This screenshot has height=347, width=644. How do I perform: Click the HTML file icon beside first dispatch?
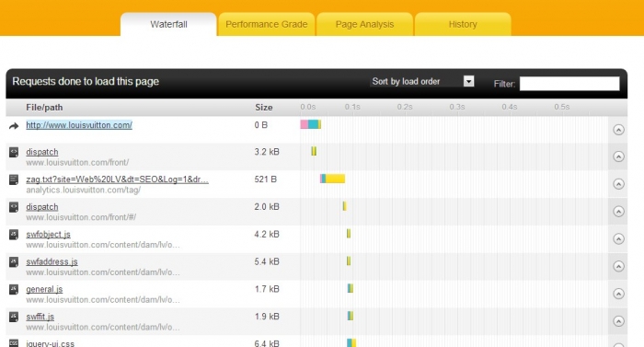(x=14, y=152)
